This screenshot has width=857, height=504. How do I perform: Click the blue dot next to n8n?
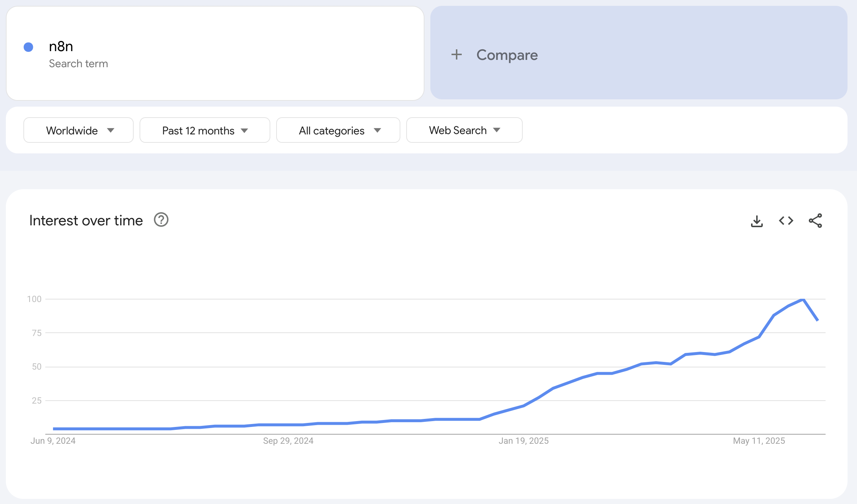click(x=28, y=47)
